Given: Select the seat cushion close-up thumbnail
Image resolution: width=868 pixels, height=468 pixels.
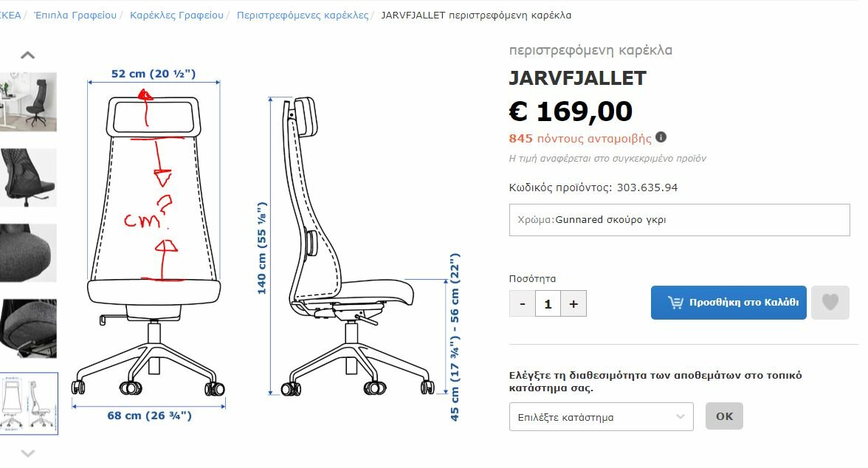Looking at the screenshot, I should [x=28, y=253].
